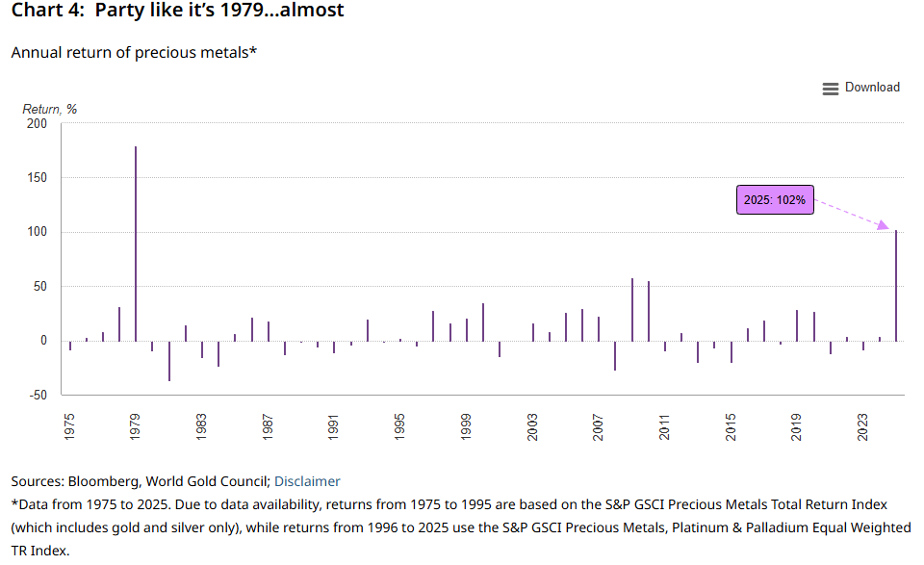Select the 2007 x-axis year label
This screenshot has width=924, height=565.
[x=599, y=427]
